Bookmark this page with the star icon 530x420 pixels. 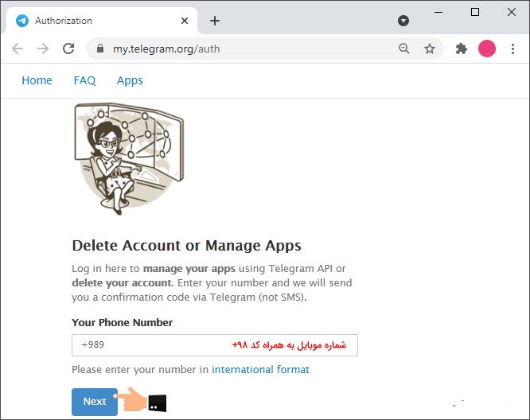pos(430,49)
